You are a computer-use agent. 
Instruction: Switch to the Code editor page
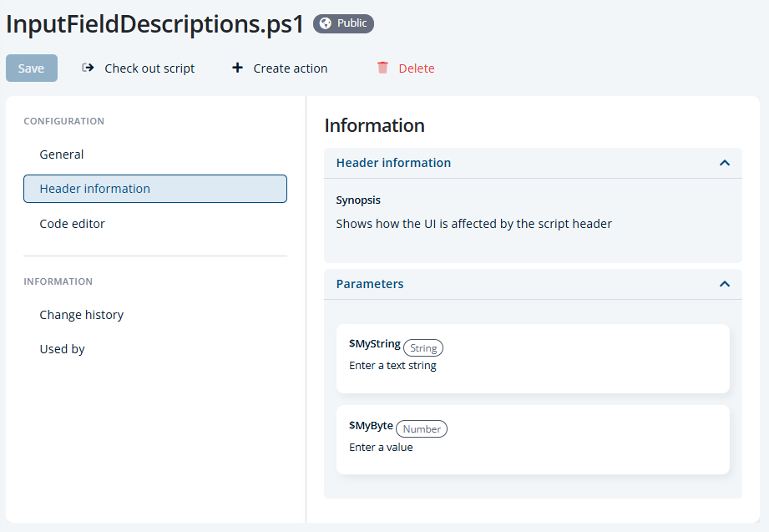coord(72,224)
